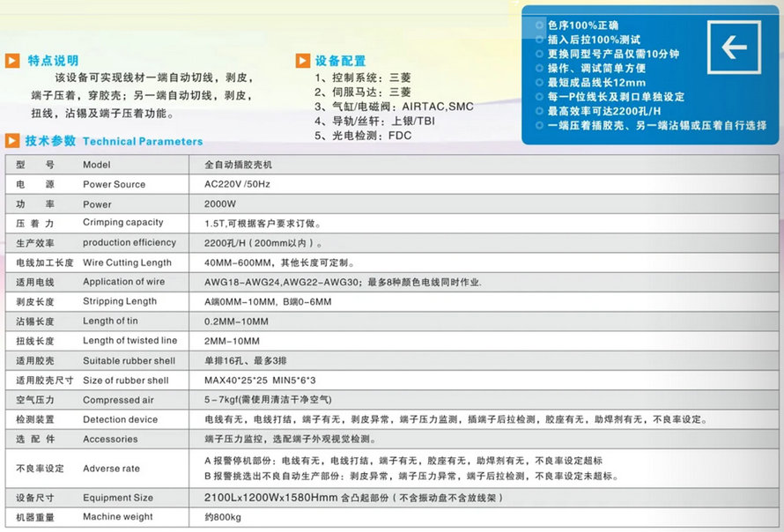This screenshot has width=784, height=532.
Task: Select the Power Source row label
Action: (114, 185)
